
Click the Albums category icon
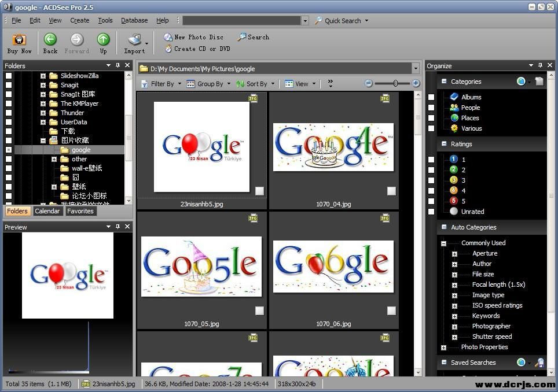coord(454,97)
